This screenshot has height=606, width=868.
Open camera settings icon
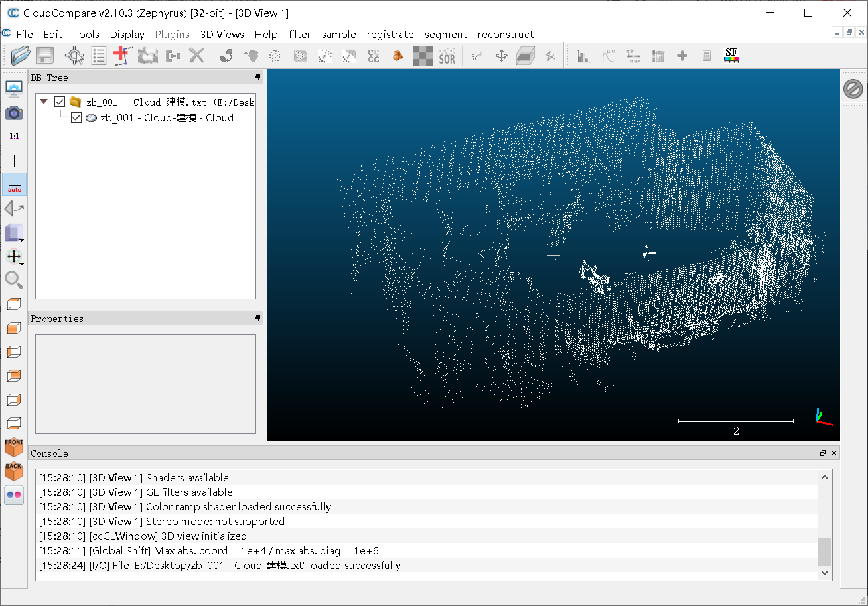[x=14, y=113]
